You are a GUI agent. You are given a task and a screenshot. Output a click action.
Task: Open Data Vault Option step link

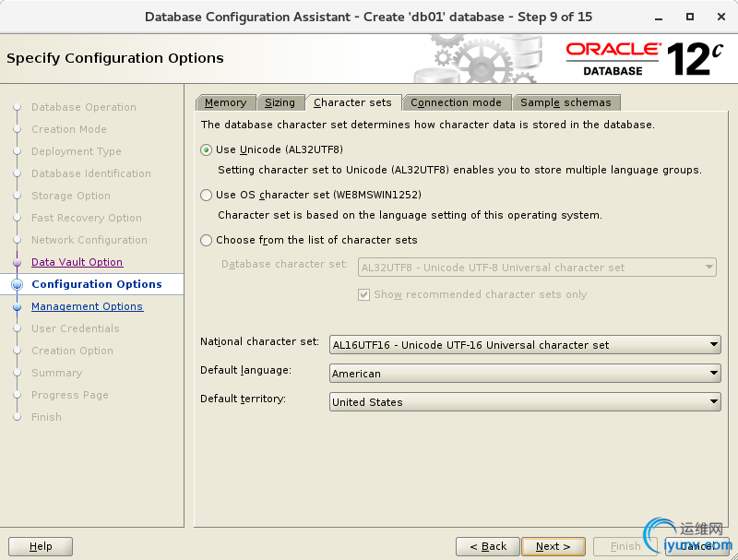(77, 262)
